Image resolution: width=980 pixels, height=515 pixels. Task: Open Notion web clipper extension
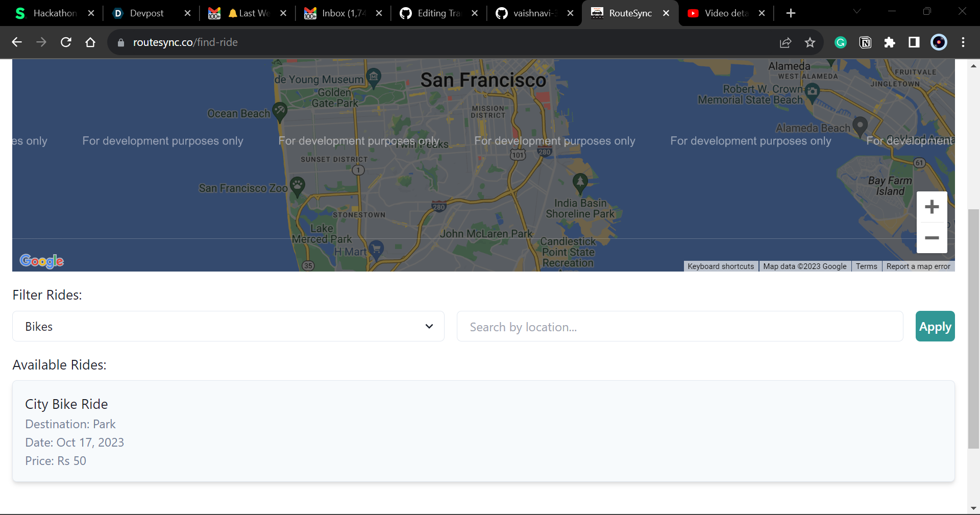coord(865,43)
